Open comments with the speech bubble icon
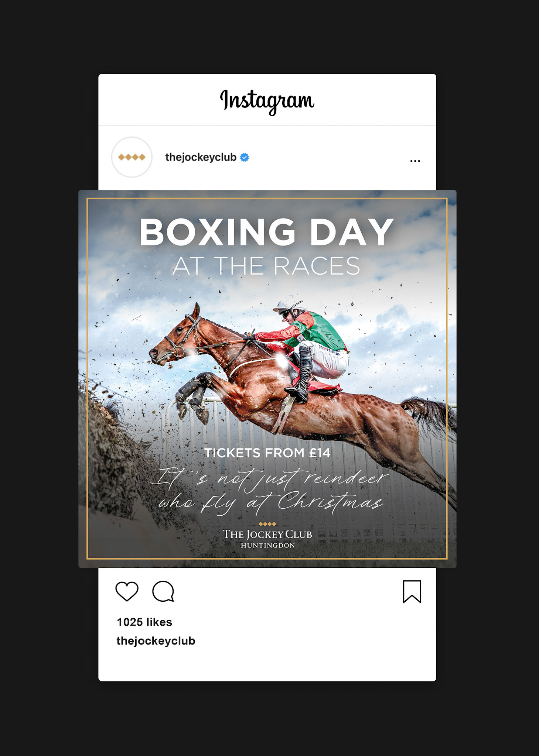 163,591
